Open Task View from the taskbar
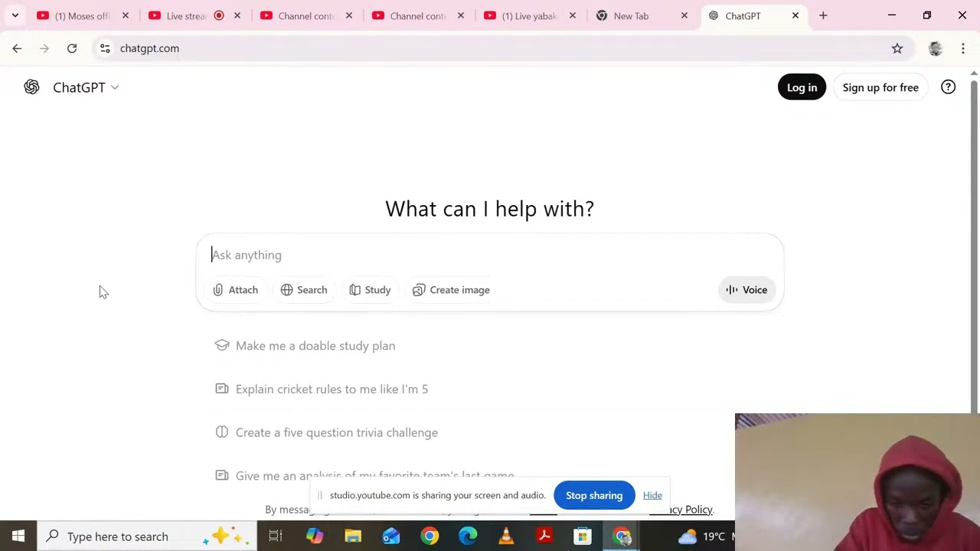Screen dimensions: 980x551 [276, 536]
